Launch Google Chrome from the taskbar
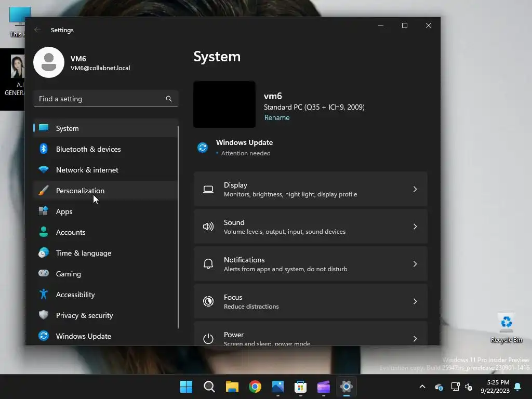 point(255,387)
